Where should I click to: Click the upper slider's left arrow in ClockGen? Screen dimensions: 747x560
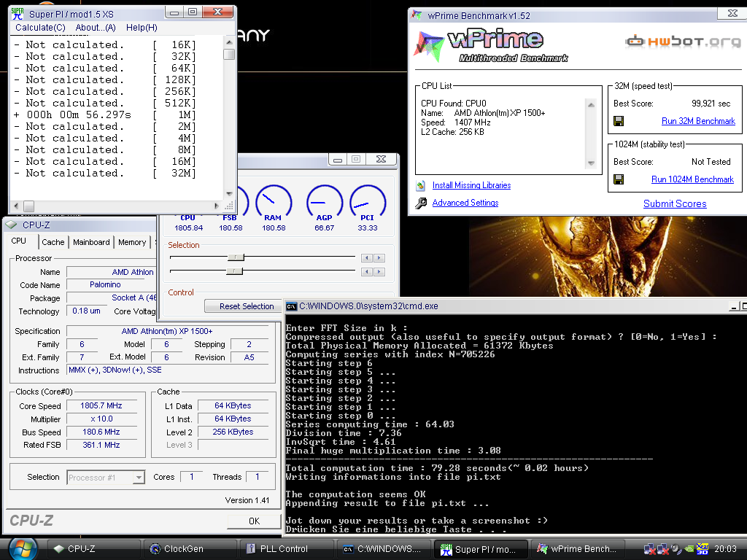point(366,258)
